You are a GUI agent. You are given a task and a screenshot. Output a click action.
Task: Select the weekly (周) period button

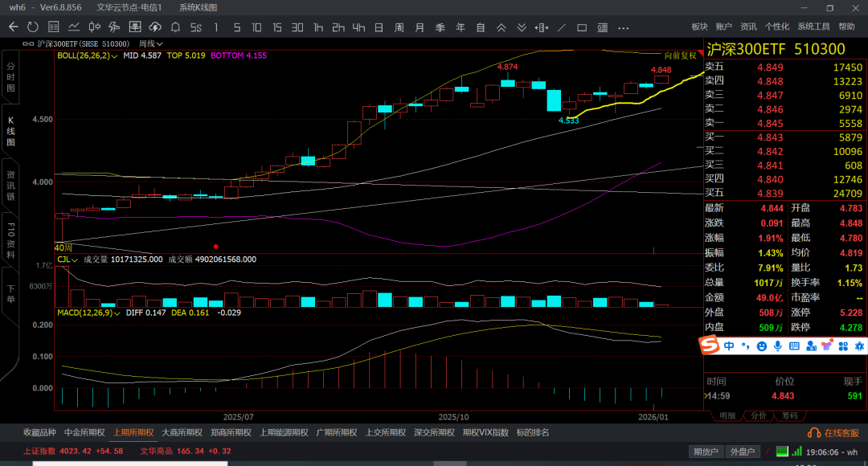[x=399, y=27]
